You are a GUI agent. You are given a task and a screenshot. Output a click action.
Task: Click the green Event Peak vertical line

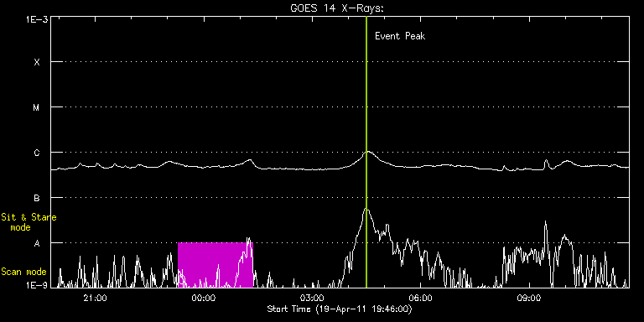point(366,152)
